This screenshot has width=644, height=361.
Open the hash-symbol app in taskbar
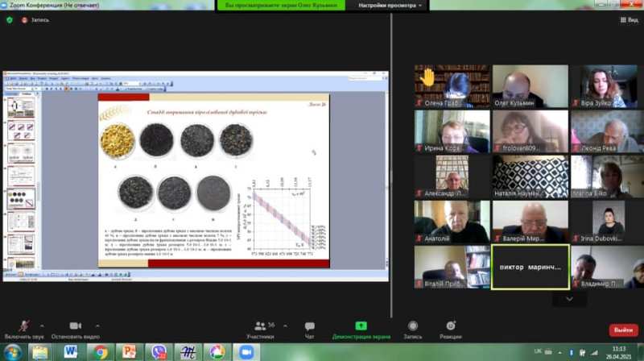point(188,352)
